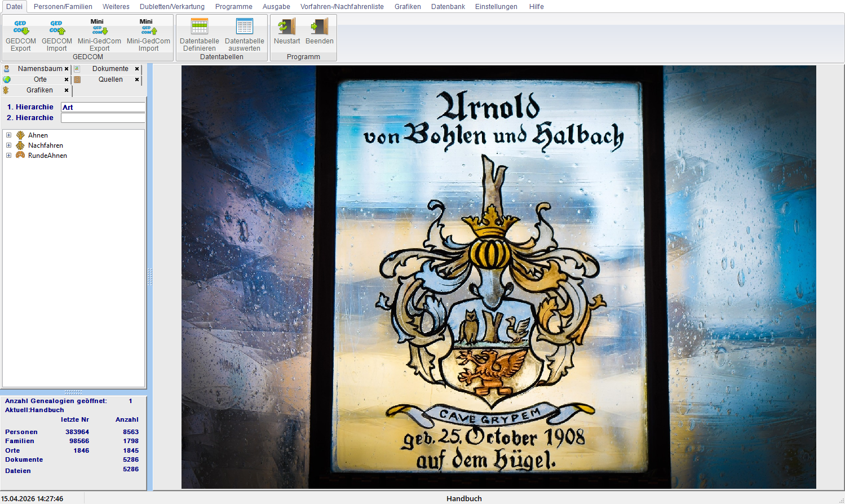The height and width of the screenshot is (504, 845).
Task: Click the GEDCOM Import icon
Action: click(57, 28)
